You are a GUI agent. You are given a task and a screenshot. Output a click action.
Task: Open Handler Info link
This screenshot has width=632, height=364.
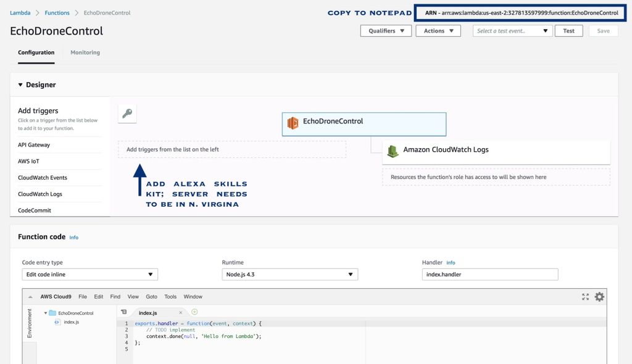451,263
